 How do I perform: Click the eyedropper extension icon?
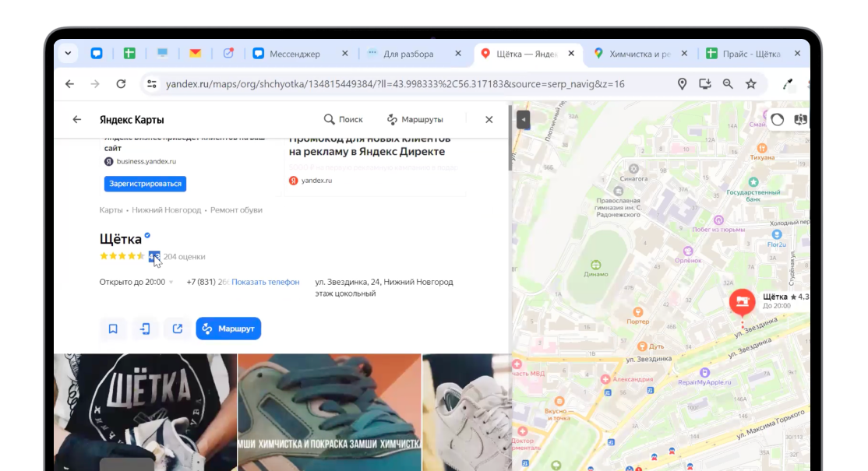[787, 84]
